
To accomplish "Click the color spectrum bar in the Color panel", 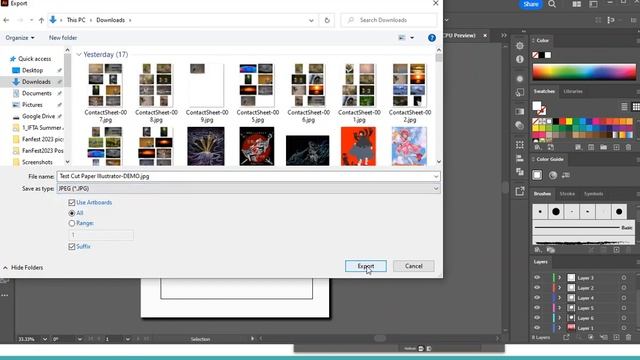I will point(584,72).
